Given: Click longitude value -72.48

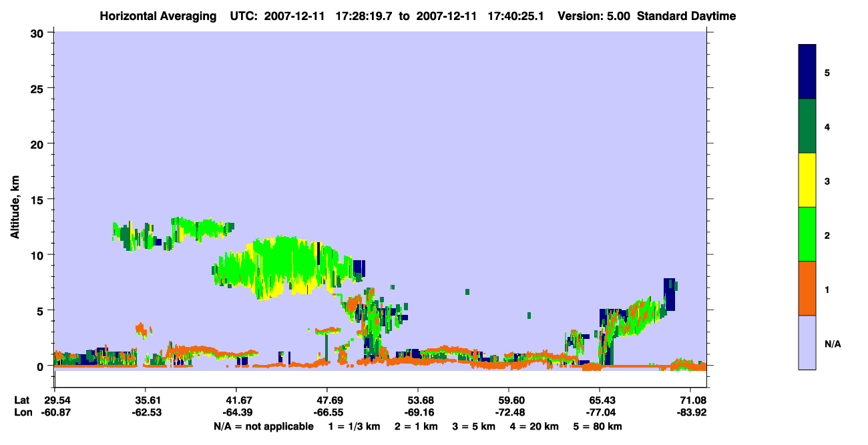Looking at the screenshot, I should tap(509, 412).
